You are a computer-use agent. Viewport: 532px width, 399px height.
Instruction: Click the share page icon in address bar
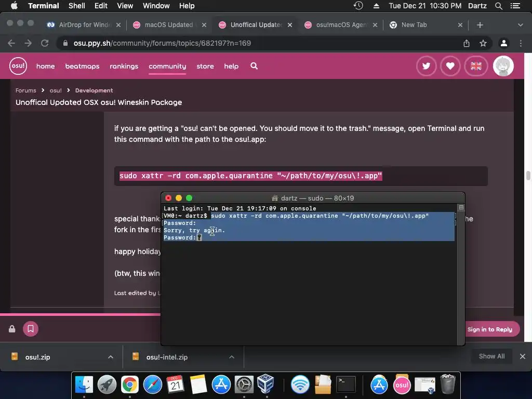pos(467,43)
